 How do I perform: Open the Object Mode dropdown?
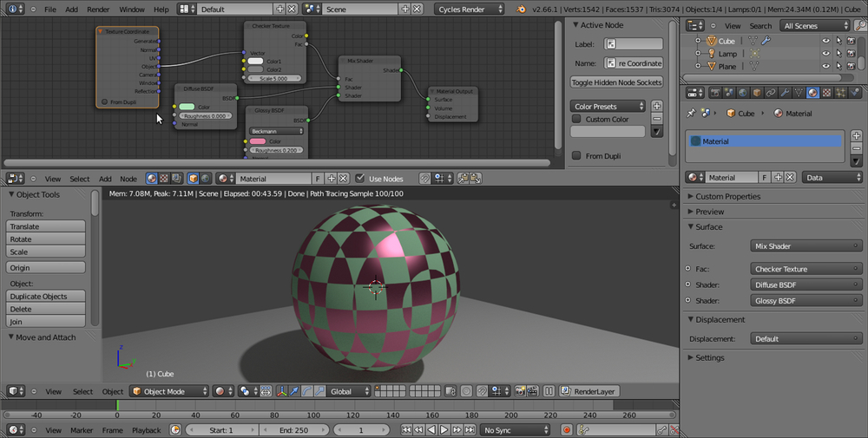point(169,391)
